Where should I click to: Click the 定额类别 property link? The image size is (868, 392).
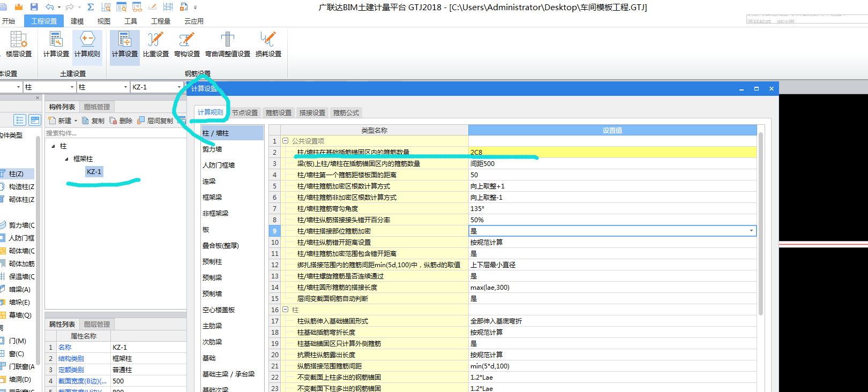71,370
